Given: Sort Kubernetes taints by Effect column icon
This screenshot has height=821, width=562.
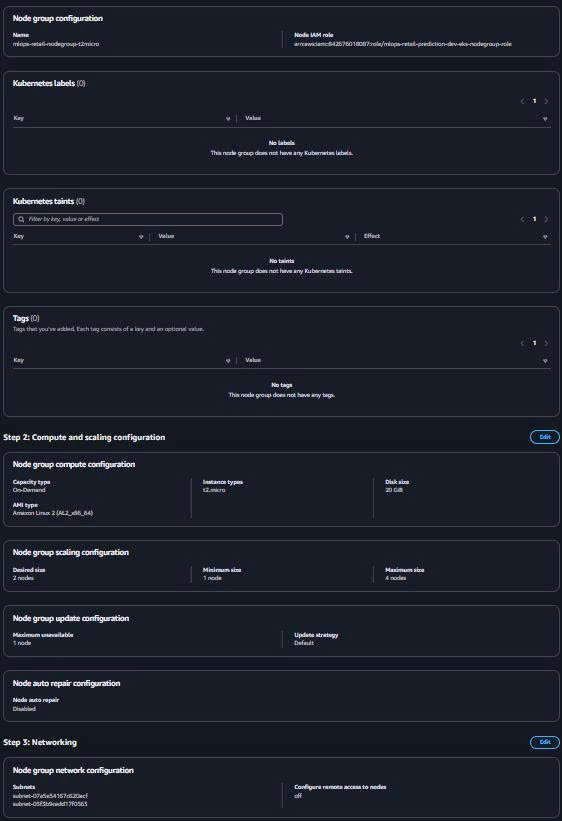Looking at the screenshot, I should pos(545,237).
